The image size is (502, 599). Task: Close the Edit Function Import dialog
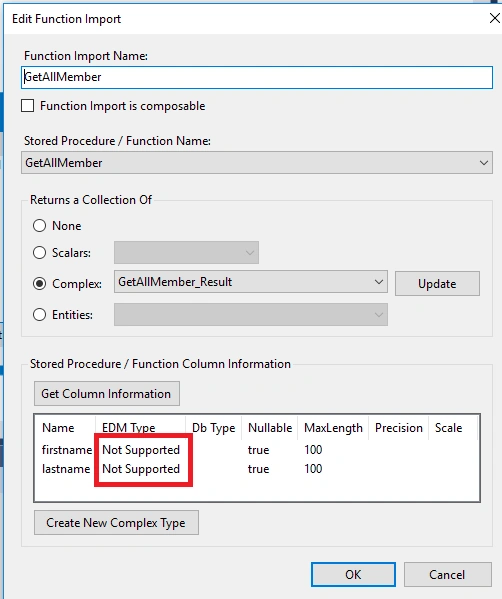(x=495, y=18)
